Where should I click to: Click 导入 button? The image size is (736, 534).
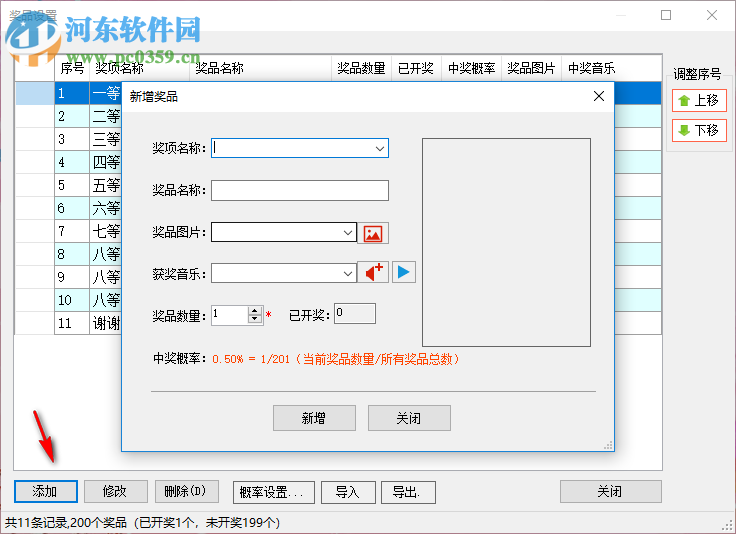(x=348, y=492)
